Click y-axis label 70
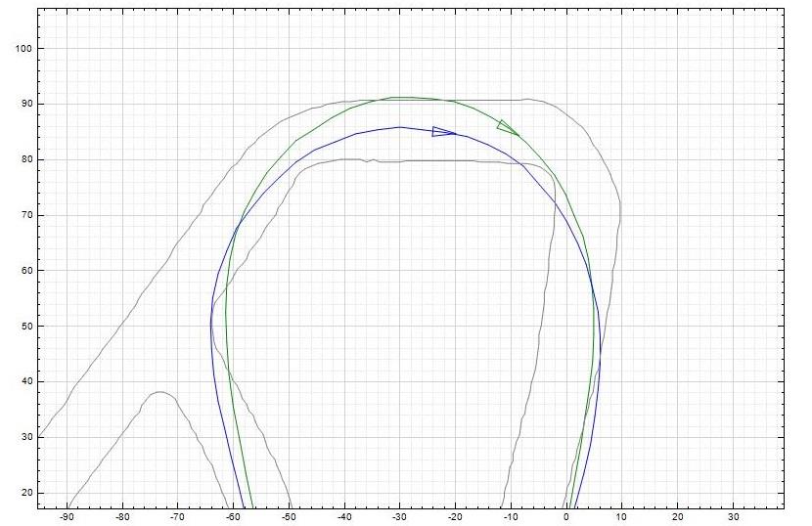Screen dimensions: 812x526 click(25, 215)
